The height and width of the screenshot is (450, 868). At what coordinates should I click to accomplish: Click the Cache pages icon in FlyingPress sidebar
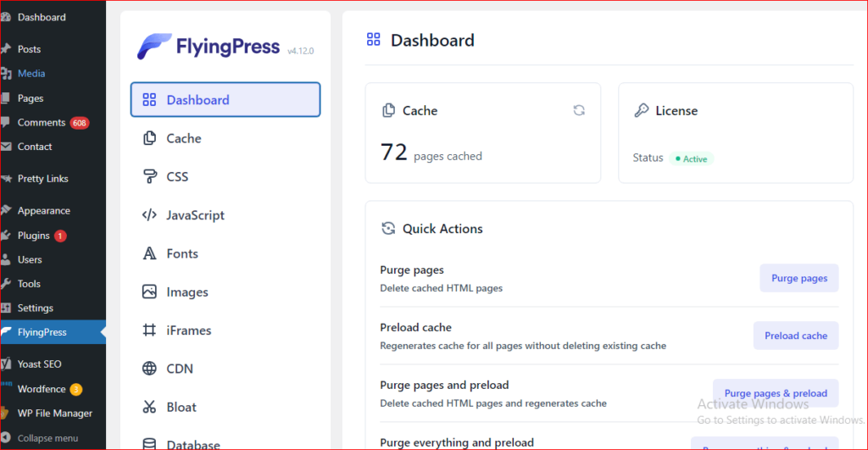pyautogui.click(x=149, y=138)
